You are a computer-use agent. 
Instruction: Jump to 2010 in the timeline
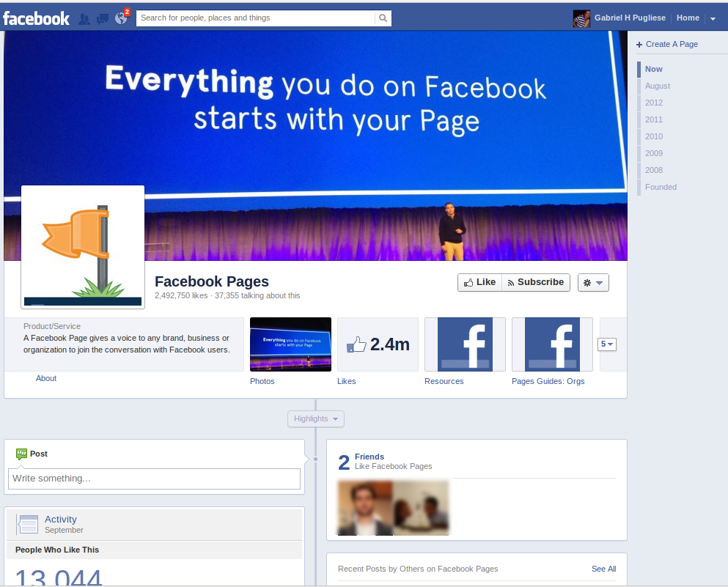(653, 136)
